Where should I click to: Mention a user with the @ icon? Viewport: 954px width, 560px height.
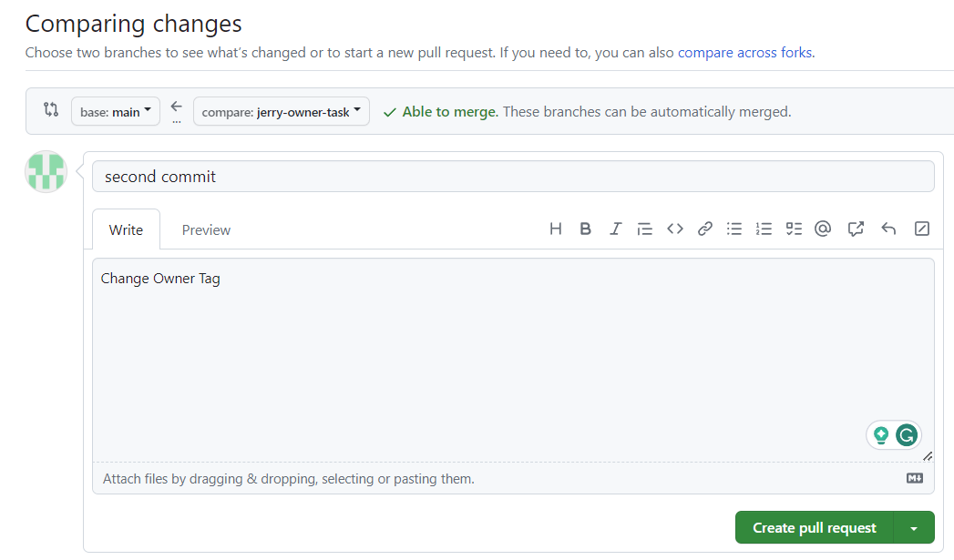(x=823, y=229)
